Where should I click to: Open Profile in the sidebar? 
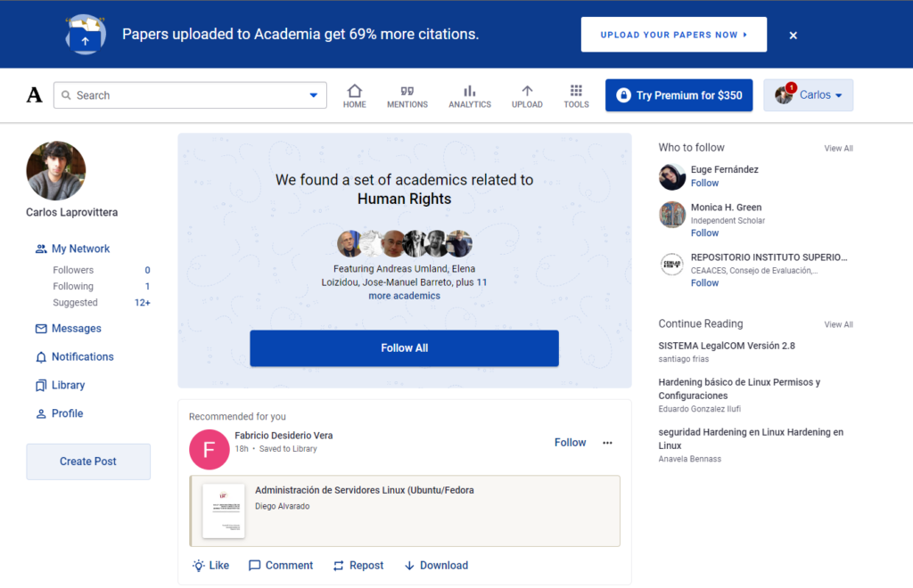(68, 413)
